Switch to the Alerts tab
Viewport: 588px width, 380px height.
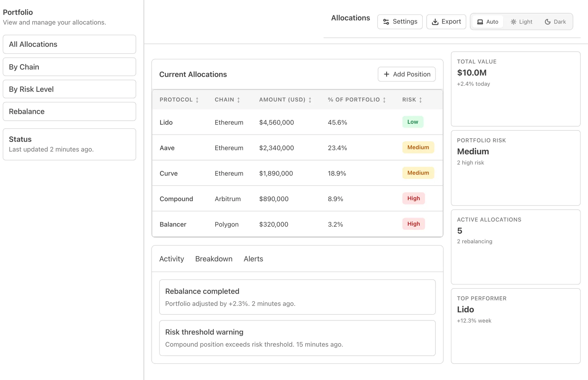point(253,259)
